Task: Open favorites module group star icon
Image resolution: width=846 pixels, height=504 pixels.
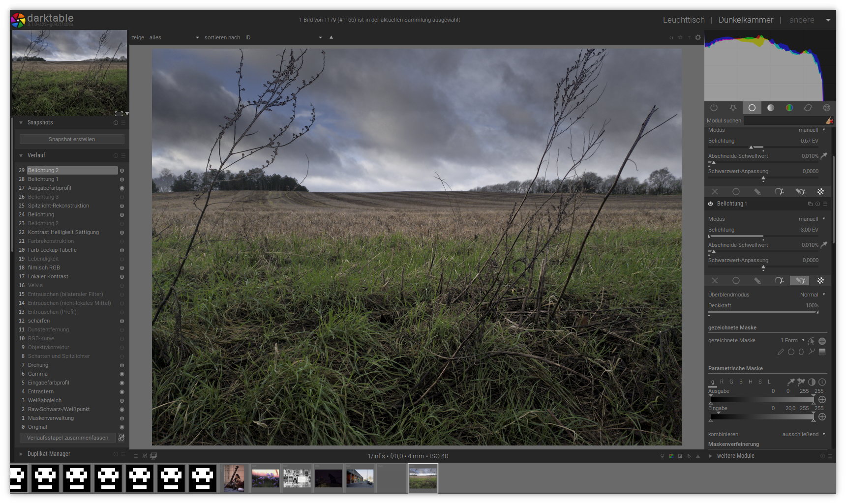Action: coord(733,108)
